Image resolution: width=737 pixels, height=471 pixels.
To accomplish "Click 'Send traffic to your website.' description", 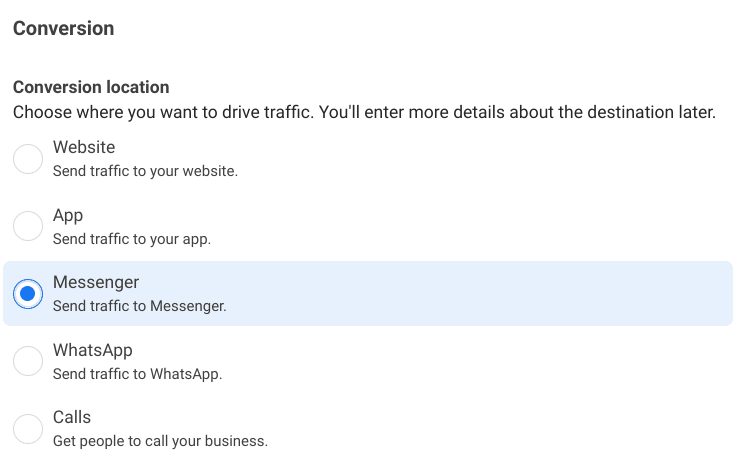I will pyautogui.click(x=145, y=171).
